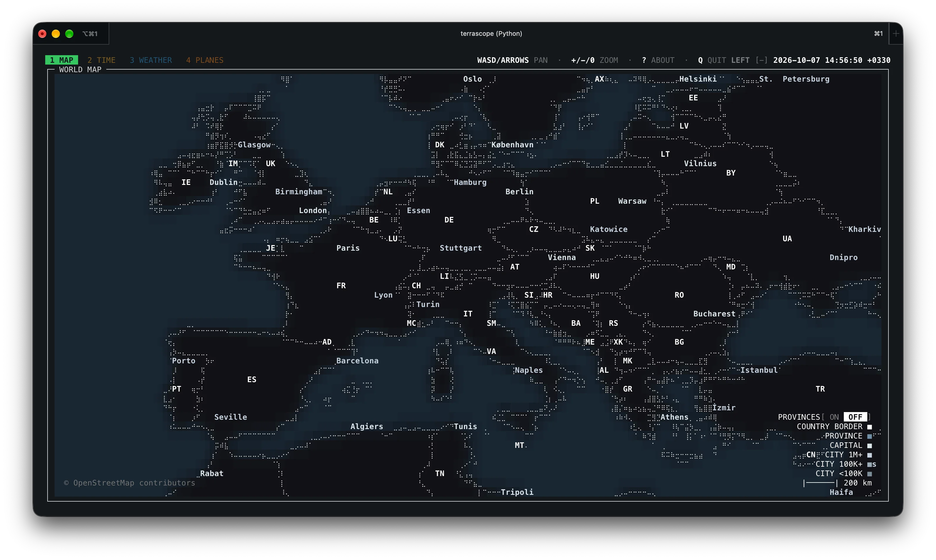Click the WORLD MAP panel title

tap(80, 70)
